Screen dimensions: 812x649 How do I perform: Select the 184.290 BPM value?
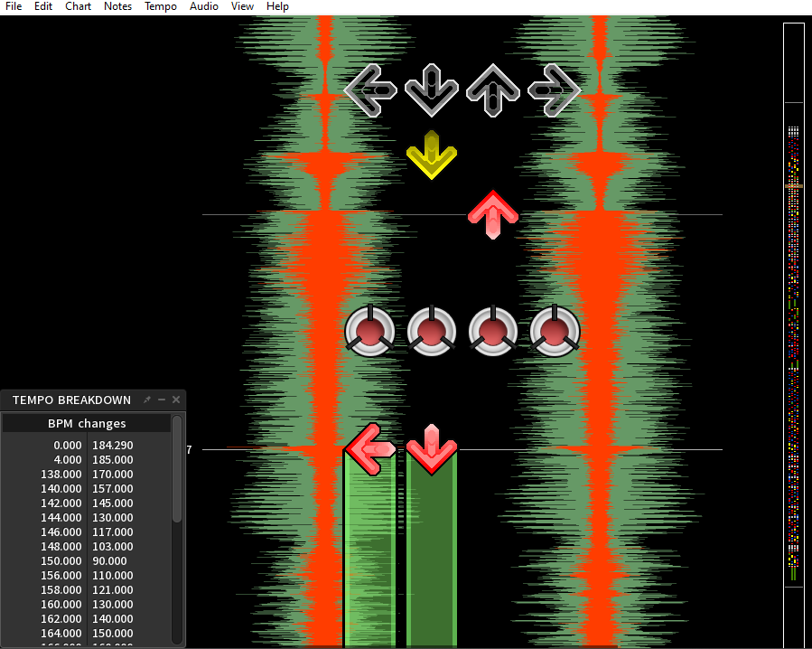coord(112,446)
